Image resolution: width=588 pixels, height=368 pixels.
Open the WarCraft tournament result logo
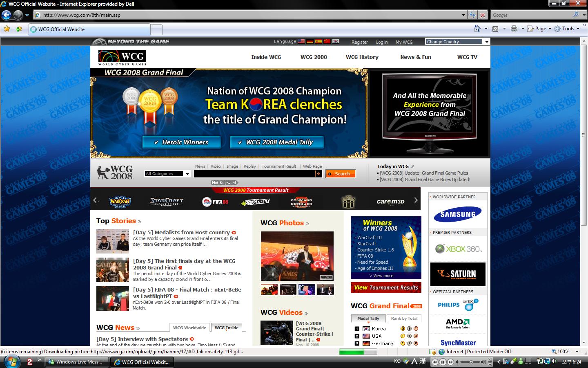click(120, 201)
